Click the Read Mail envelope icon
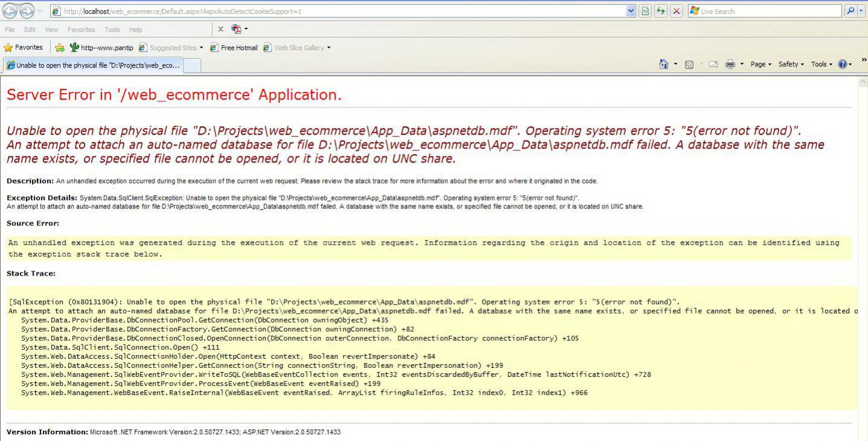Image resolution: width=868 pixels, height=441 pixels. pos(713,64)
